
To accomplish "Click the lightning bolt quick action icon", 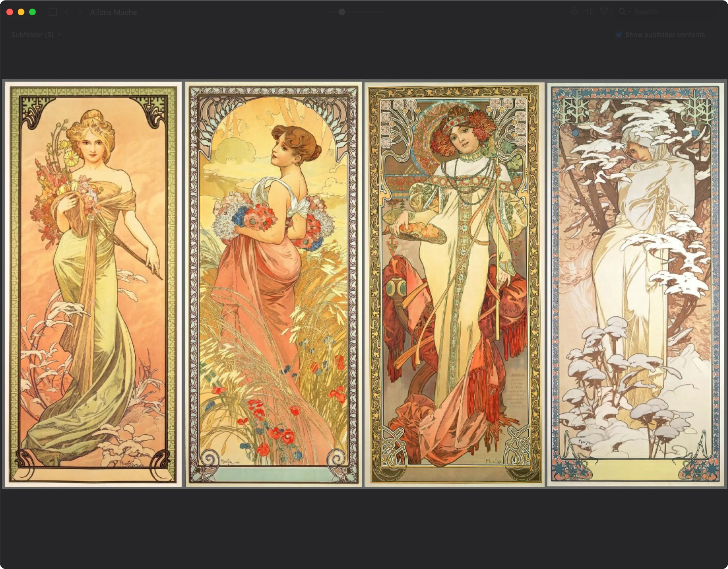I will (x=574, y=12).
